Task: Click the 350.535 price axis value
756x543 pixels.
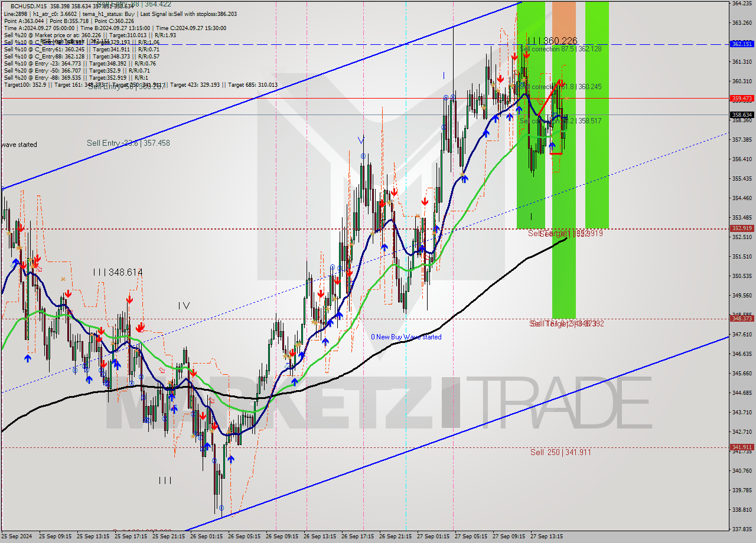Action: [742, 276]
